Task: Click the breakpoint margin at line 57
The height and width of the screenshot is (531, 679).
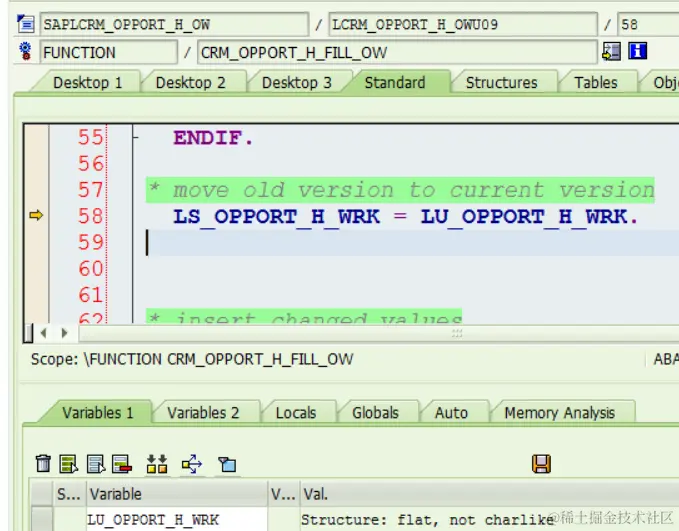Action: coord(36,190)
